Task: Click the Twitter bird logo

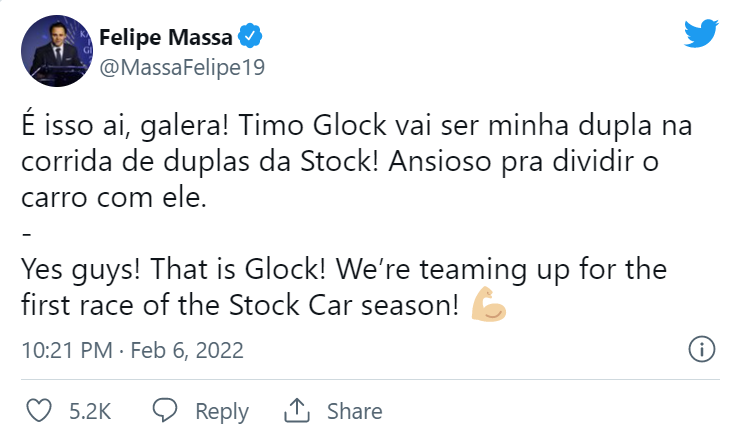Action: [x=702, y=34]
